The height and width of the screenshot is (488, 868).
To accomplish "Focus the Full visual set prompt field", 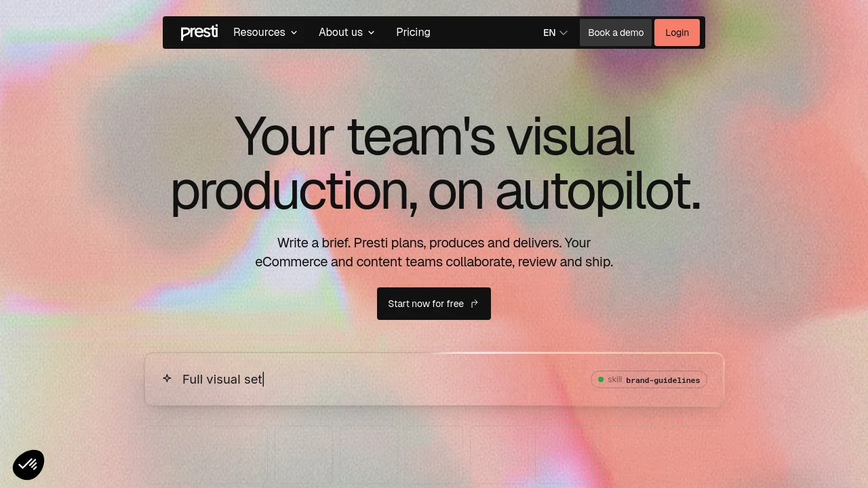I will 434,379.
